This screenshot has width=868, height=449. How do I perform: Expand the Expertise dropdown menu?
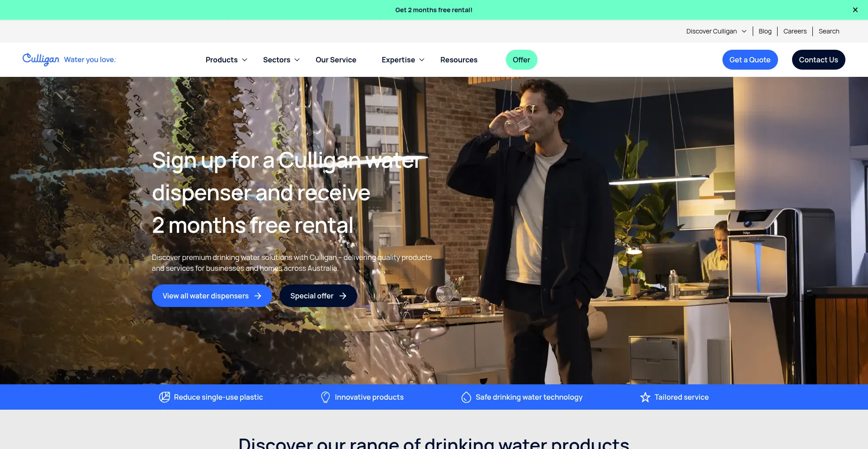[x=403, y=60]
